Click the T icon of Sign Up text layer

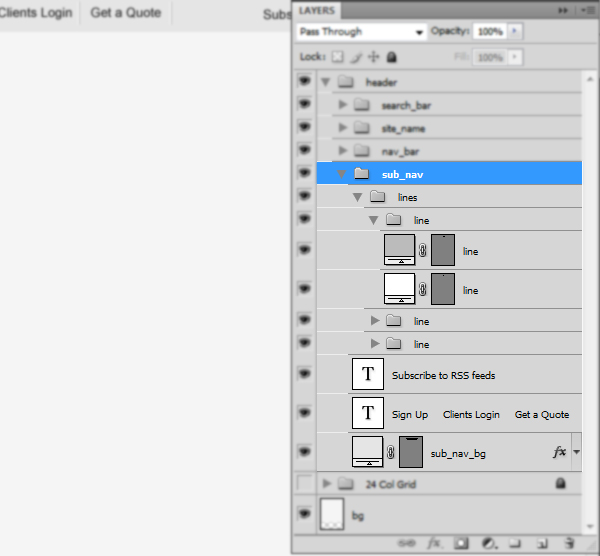tap(368, 413)
